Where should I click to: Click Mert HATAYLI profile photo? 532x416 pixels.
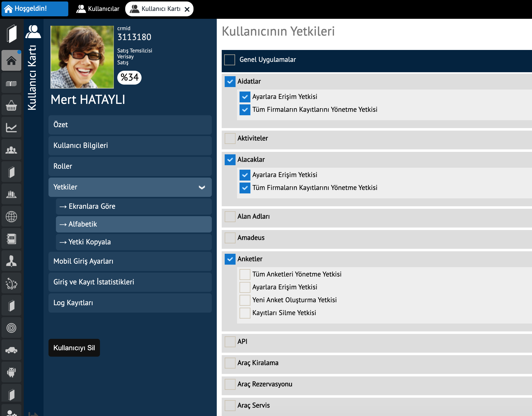pos(82,57)
